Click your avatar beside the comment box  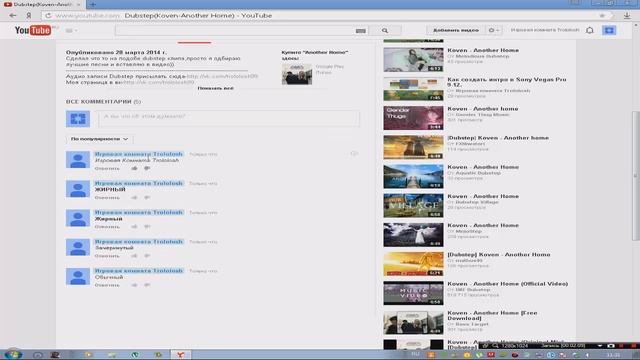78,119
